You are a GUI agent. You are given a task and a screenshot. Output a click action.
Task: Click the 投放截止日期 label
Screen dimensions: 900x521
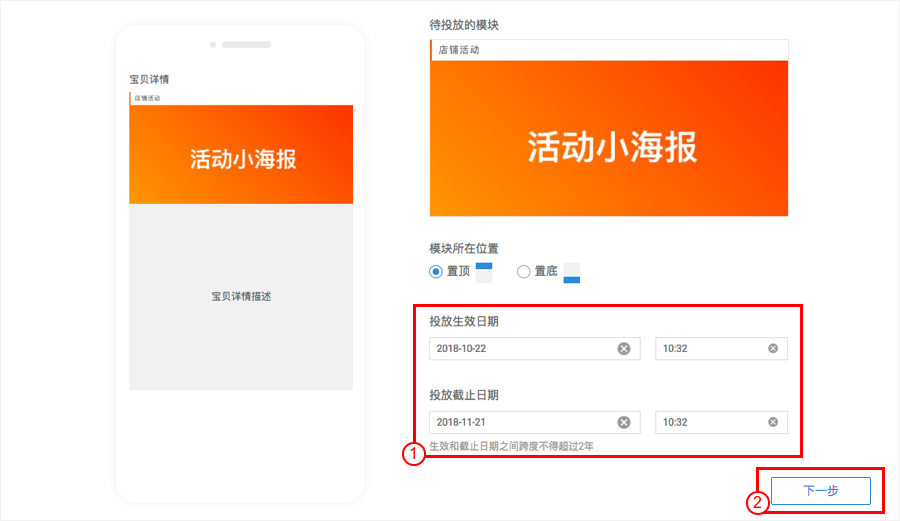464,395
